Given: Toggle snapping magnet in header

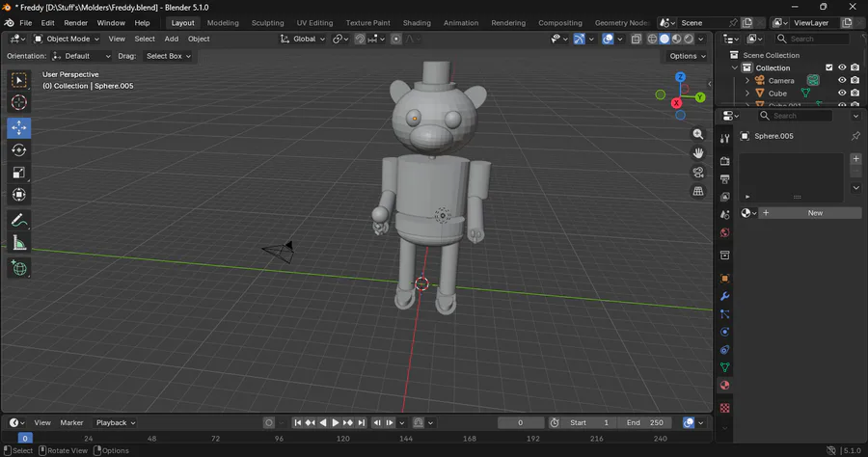Looking at the screenshot, I should [x=360, y=39].
